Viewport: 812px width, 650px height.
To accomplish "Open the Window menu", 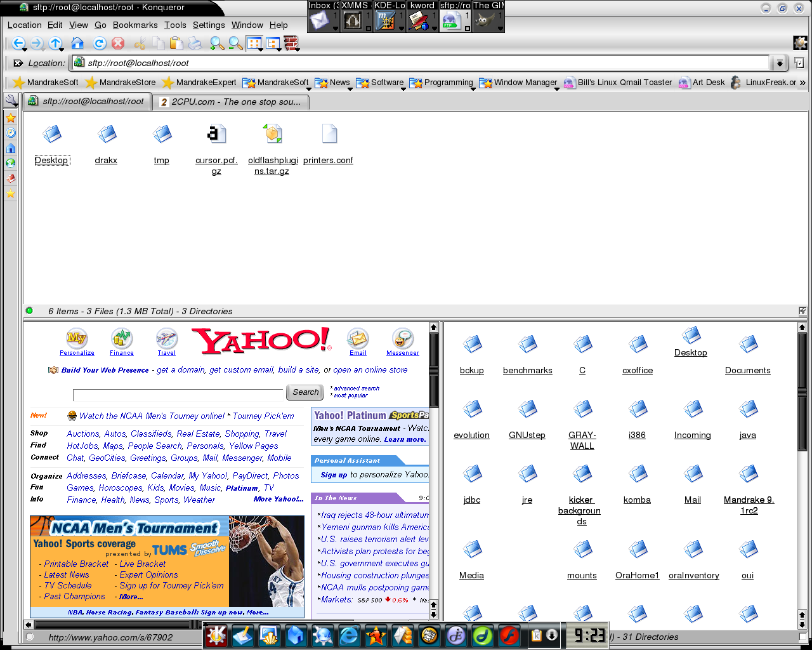I will pyautogui.click(x=247, y=25).
